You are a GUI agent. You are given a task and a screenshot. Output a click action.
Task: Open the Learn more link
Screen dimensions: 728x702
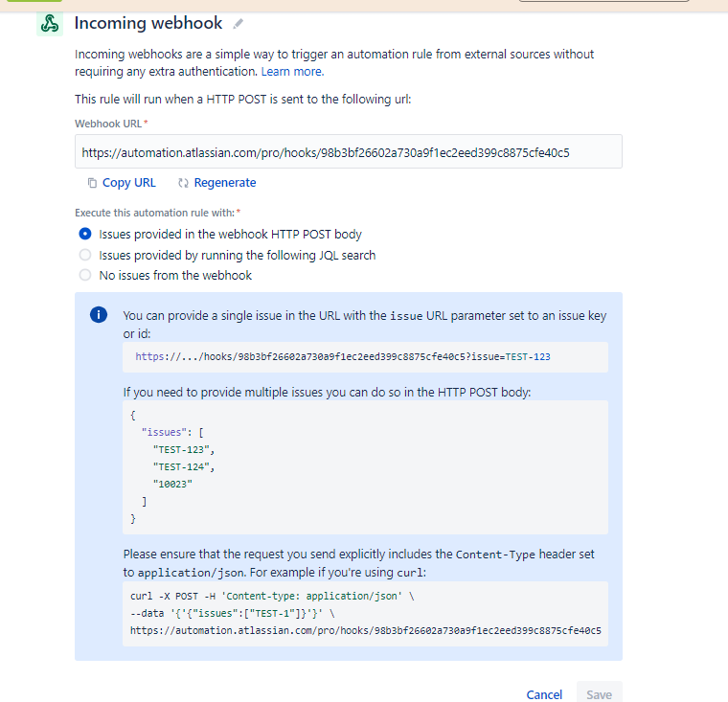coord(292,72)
